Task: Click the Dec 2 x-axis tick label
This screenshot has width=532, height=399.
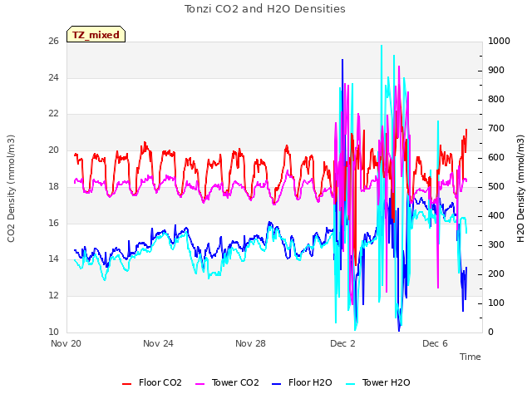Action: click(342, 343)
